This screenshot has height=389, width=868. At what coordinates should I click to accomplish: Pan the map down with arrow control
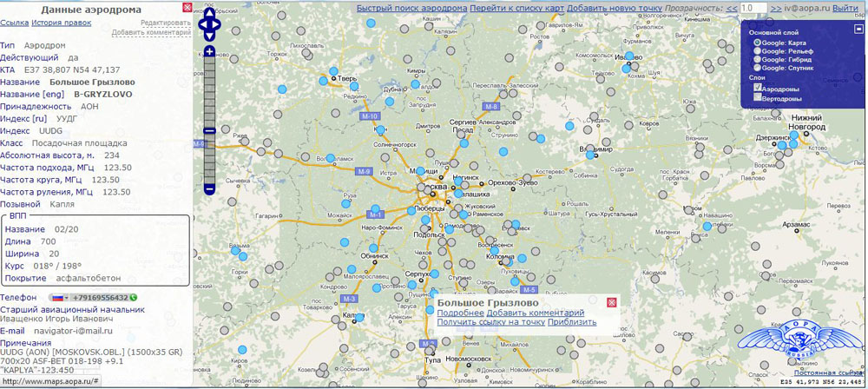(x=209, y=36)
